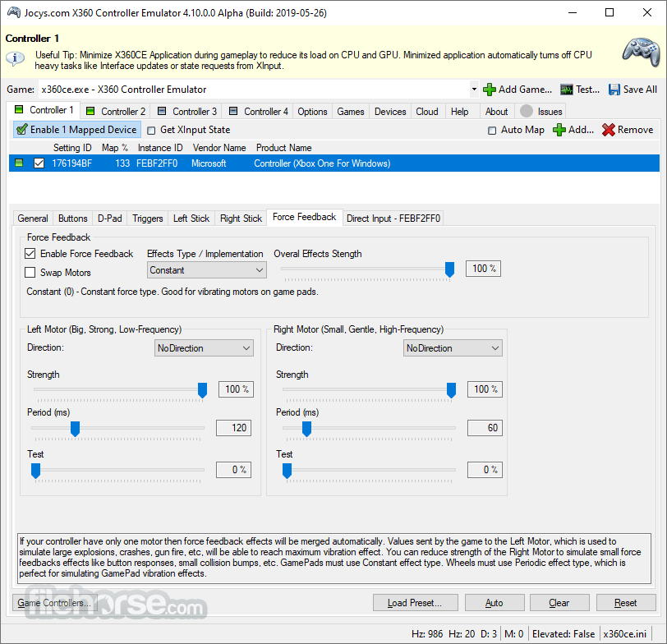The width and height of the screenshot is (667, 644).
Task: Click the info tip icon in header
Action: [x=15, y=57]
